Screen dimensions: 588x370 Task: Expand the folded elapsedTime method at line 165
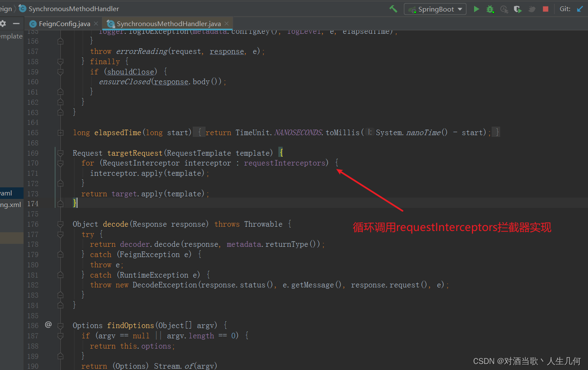[x=60, y=133]
